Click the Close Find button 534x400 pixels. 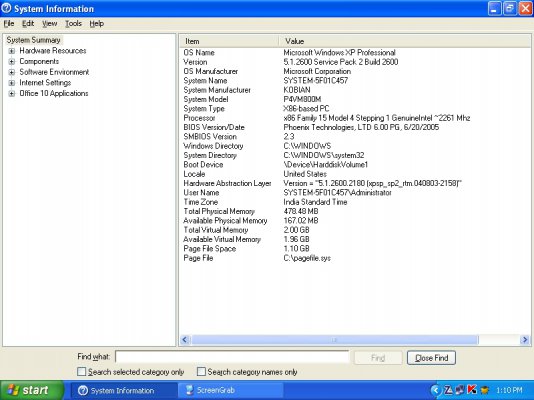[x=431, y=358]
